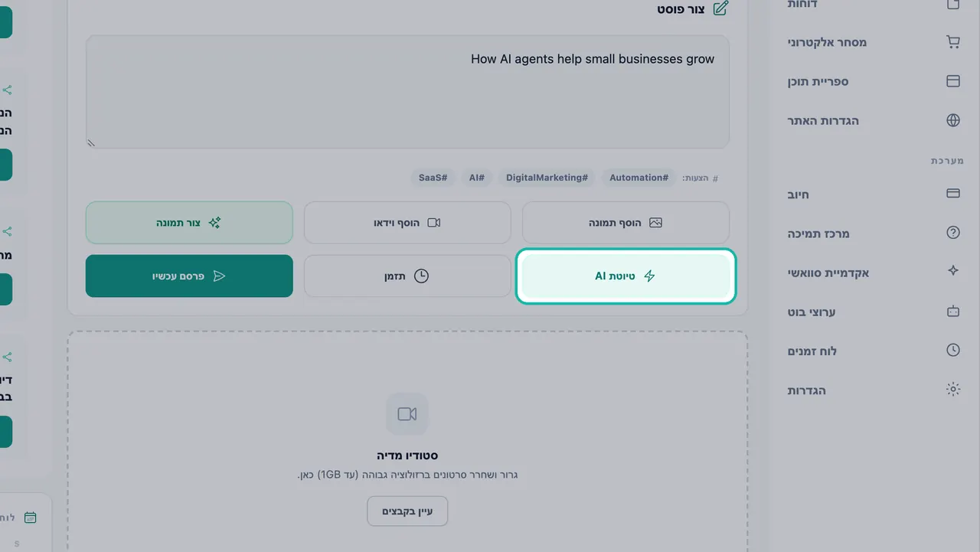Click the media studio video icon
980x552 pixels.
click(407, 414)
